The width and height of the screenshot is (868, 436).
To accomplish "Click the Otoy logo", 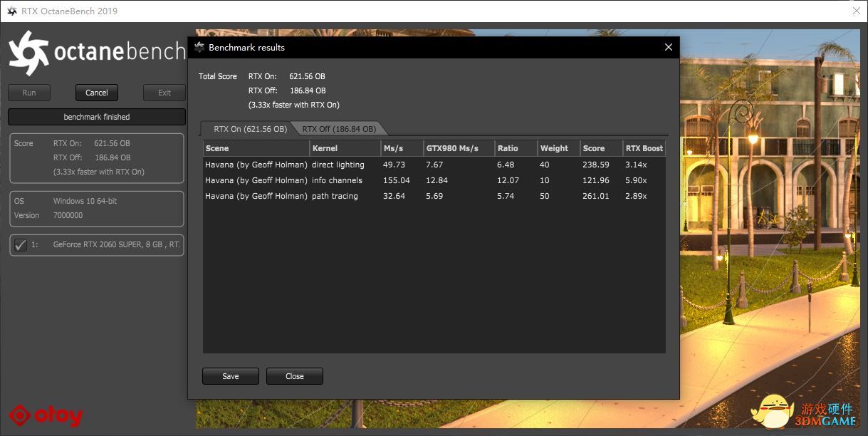I will click(x=46, y=415).
